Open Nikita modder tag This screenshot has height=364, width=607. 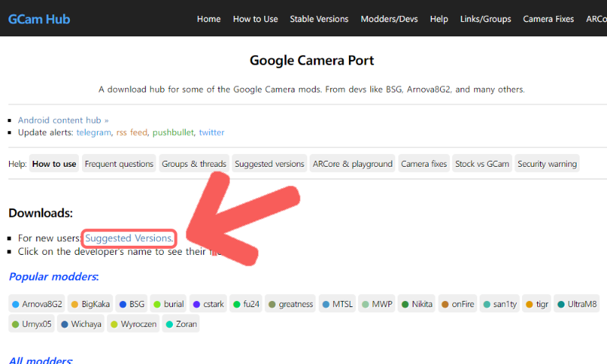click(417, 304)
